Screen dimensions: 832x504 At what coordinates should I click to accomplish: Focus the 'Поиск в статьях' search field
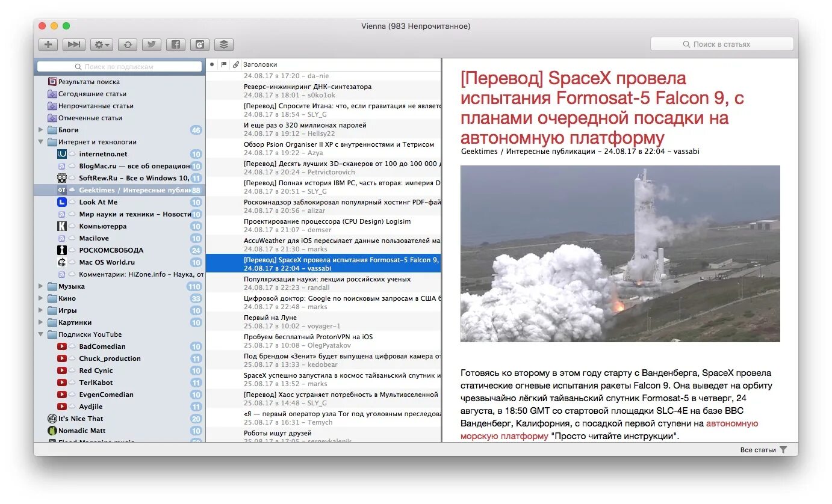(x=722, y=45)
